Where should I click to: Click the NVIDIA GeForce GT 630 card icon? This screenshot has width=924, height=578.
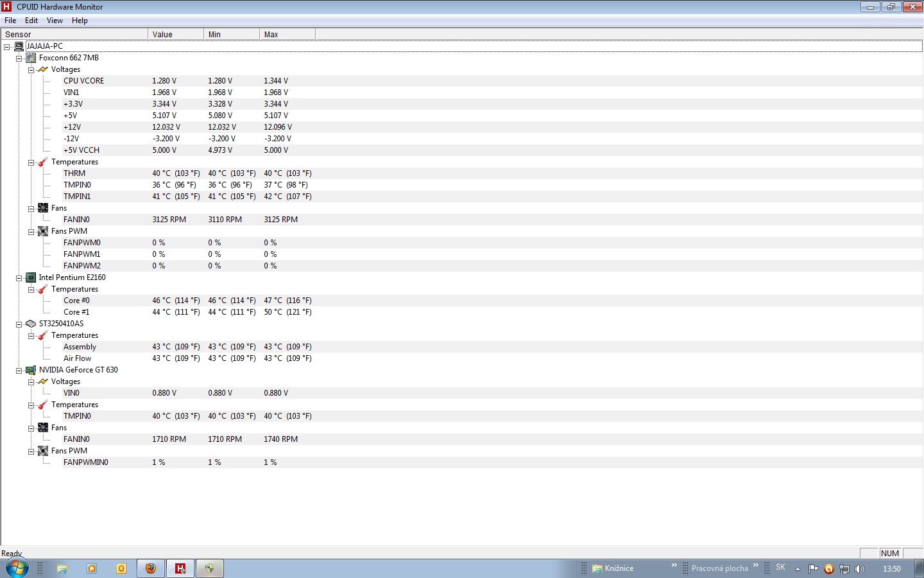(31, 370)
